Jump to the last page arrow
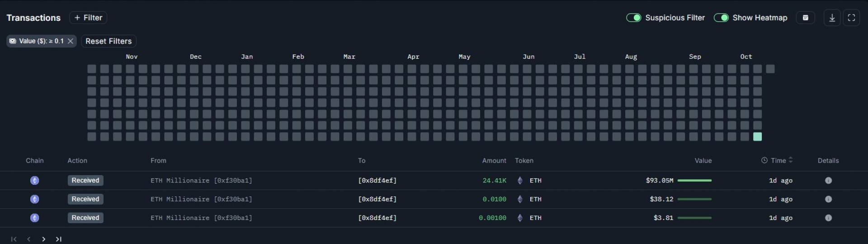The width and height of the screenshot is (868, 244). [58, 239]
